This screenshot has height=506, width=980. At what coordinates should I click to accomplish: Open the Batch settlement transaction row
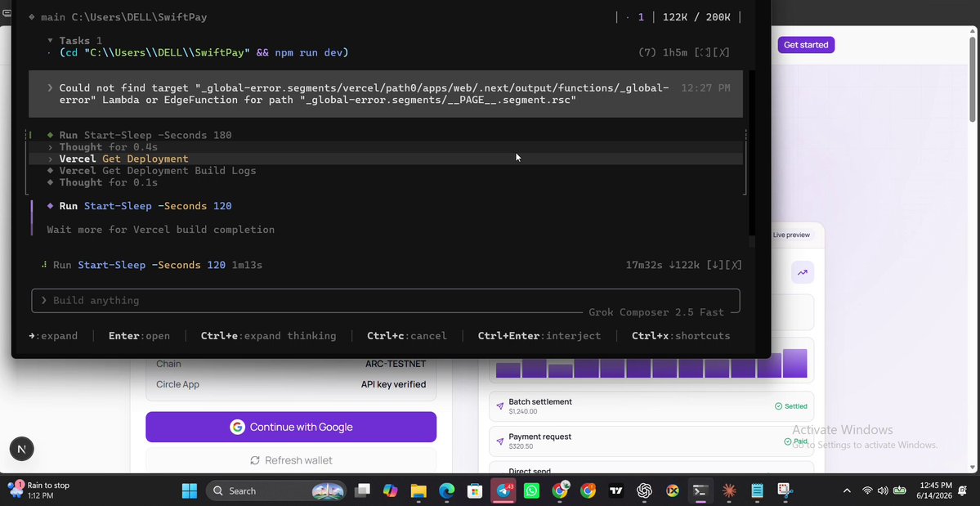pyautogui.click(x=652, y=406)
